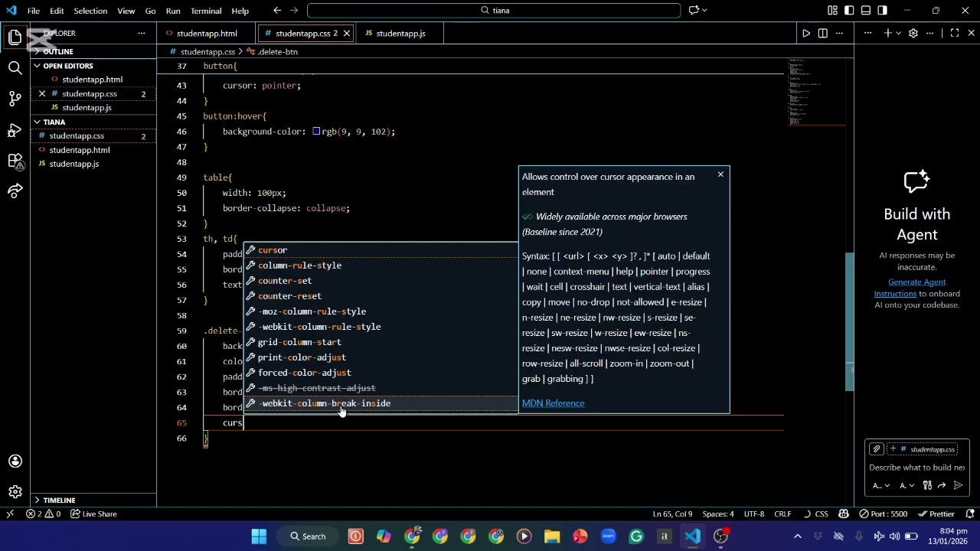The width and height of the screenshot is (980, 551).
Task: Click the editor minimap
Action: pos(816,92)
